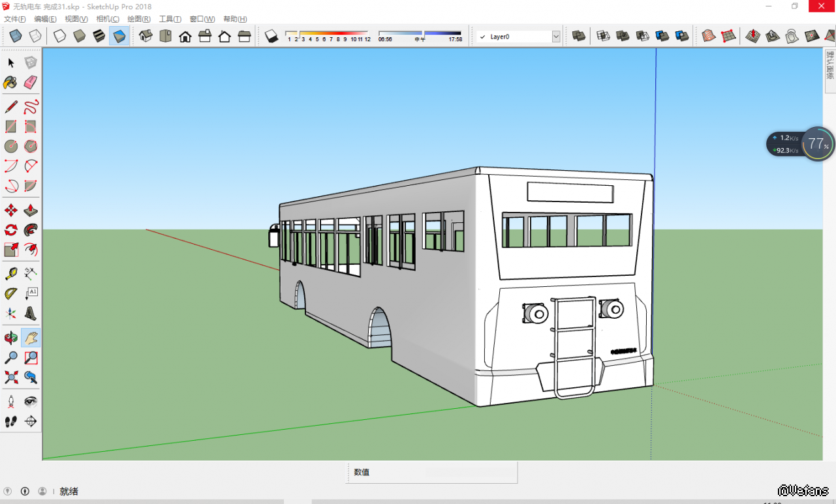836x504 pixels.
Task: Open the 文件(F) file menu
Action: (15, 19)
